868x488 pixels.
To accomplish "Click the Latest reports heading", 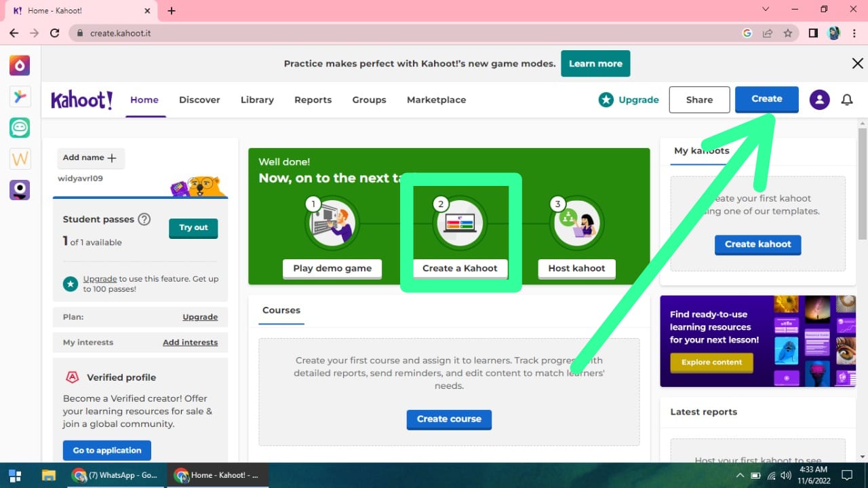I will pos(703,412).
